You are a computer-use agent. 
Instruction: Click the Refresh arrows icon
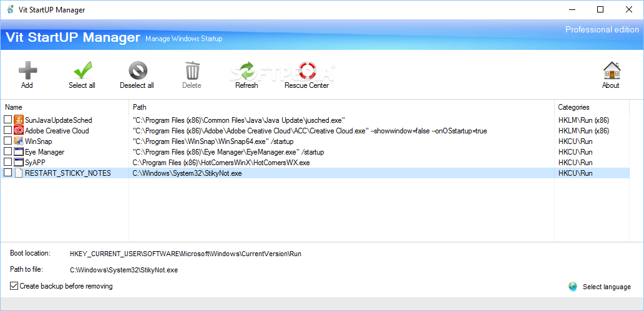click(x=247, y=70)
